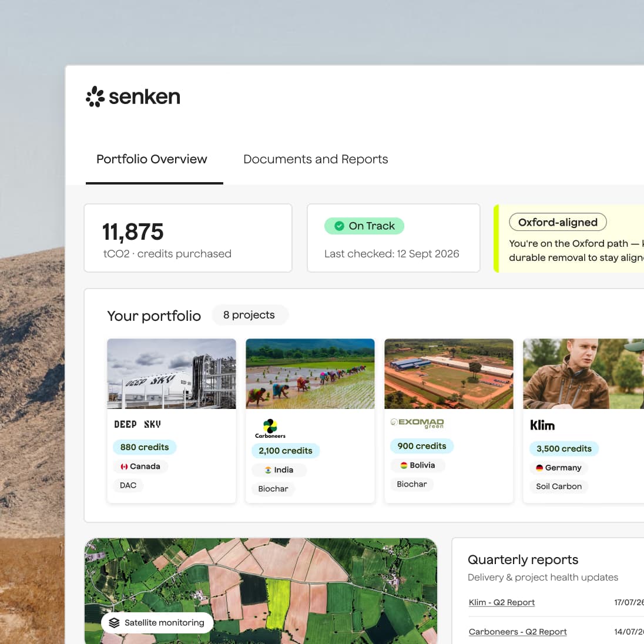644x644 pixels.
Task: Click the 2,100 credits badge
Action: point(286,451)
